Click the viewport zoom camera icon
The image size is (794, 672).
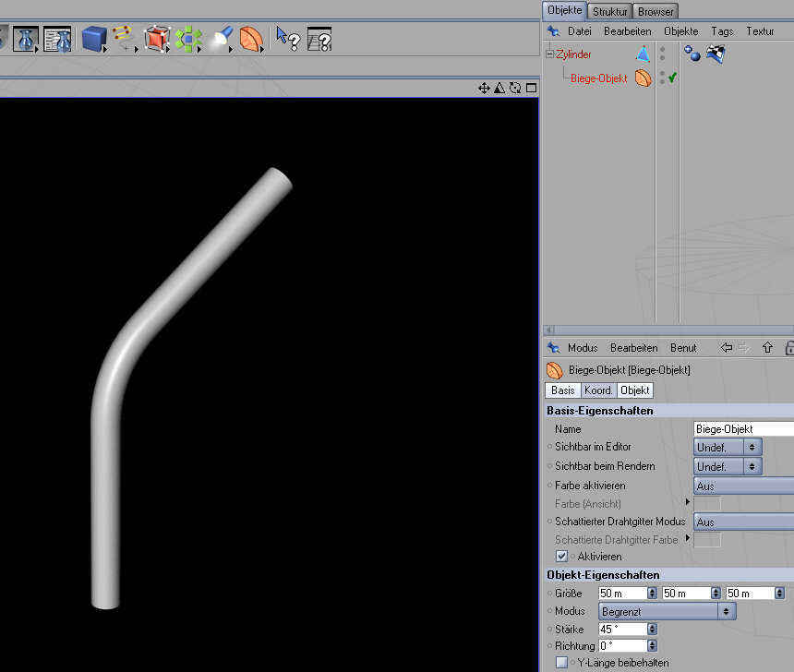tap(499, 88)
